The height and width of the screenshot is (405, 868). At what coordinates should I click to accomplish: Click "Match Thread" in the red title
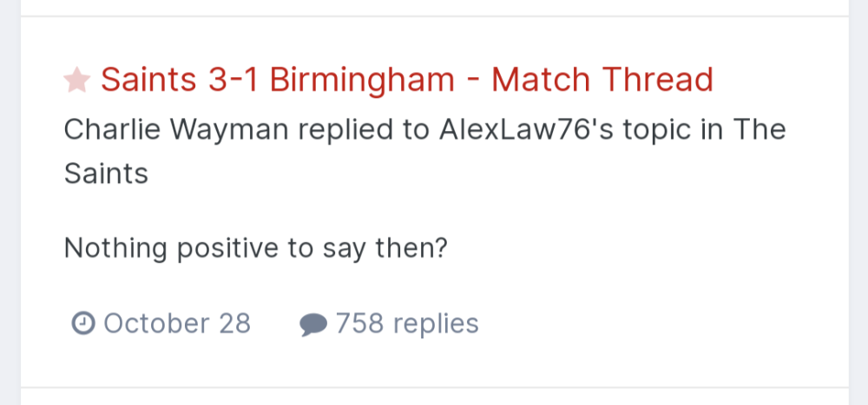602,80
